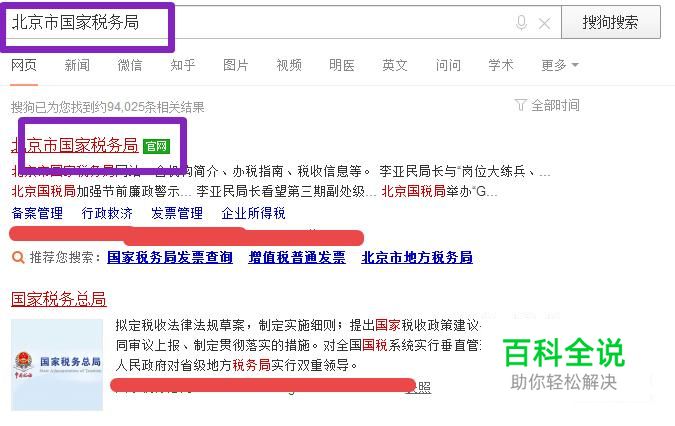The image size is (675, 426).
Task: Switch to the 知乎 tab
Action: (x=183, y=65)
